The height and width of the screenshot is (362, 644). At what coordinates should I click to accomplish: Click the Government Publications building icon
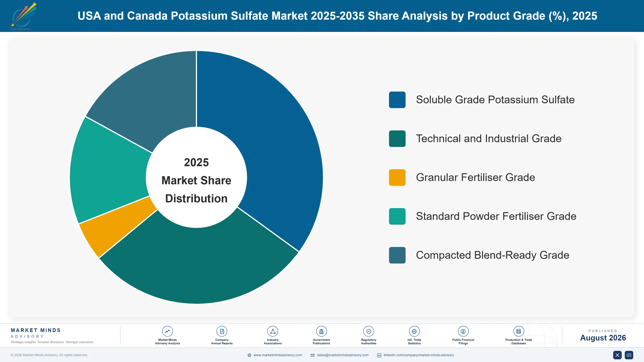pos(321,331)
